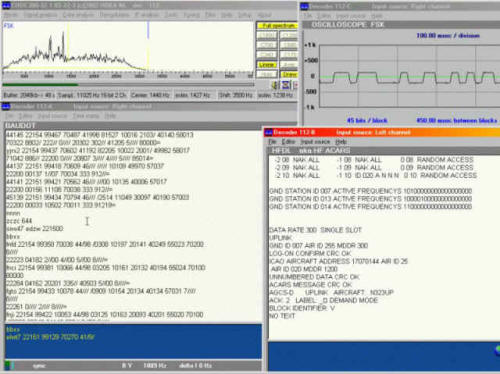
Task: Click 'ICAO AIRCRAFT ADDRESS 17070144' line
Action: pos(338,261)
